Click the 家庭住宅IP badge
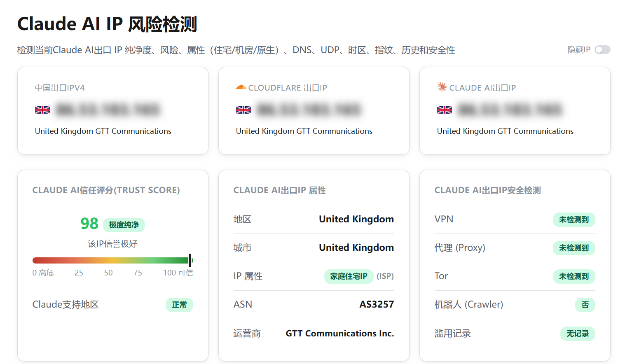Screen dimensions: 618x364 pos(349,276)
